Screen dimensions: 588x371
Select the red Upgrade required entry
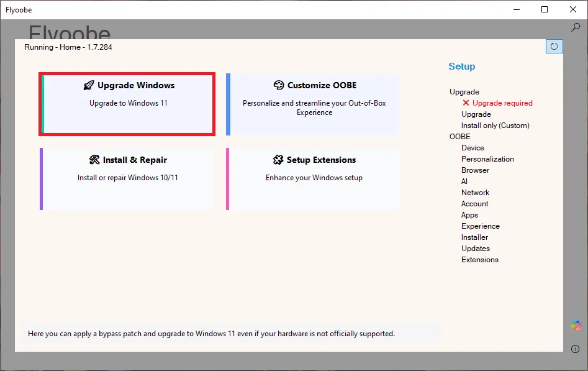(502, 103)
